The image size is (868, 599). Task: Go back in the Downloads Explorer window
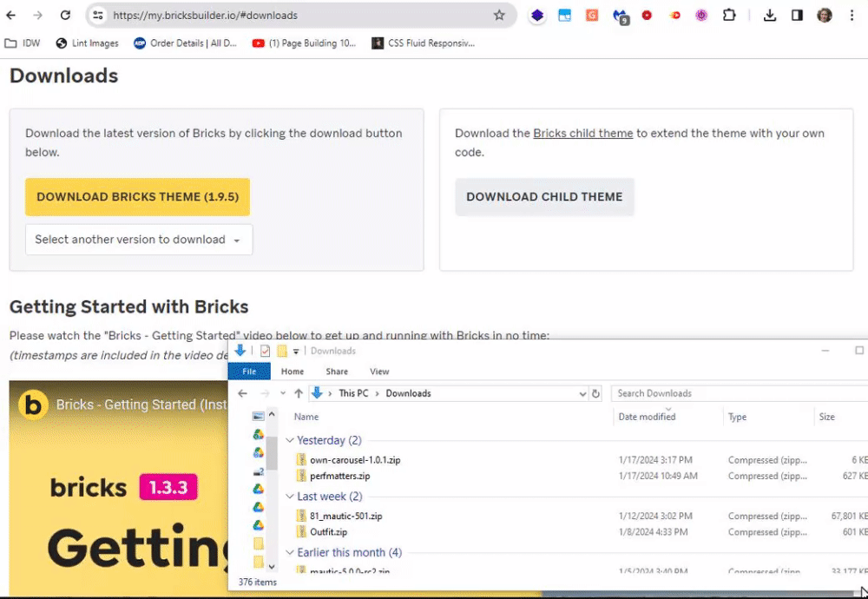pyautogui.click(x=242, y=393)
